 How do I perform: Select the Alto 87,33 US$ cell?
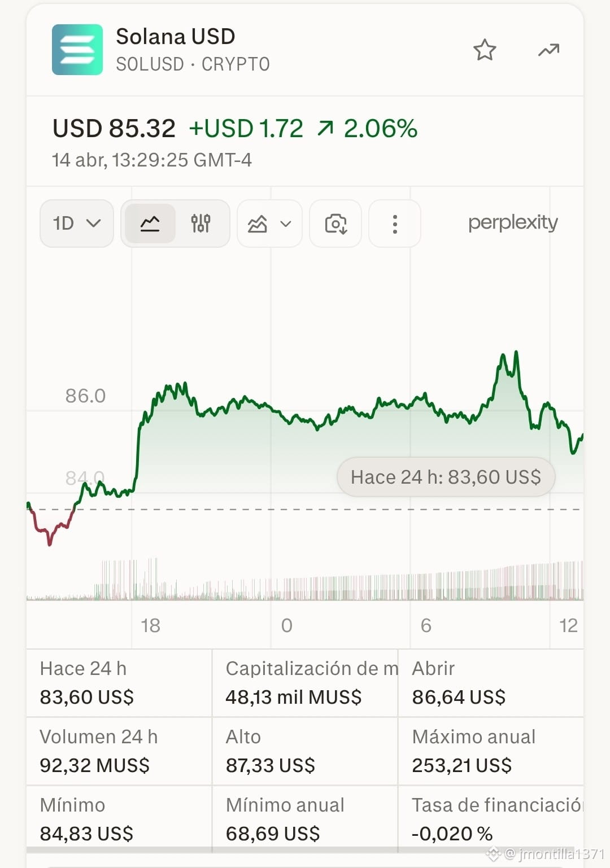[x=305, y=751]
